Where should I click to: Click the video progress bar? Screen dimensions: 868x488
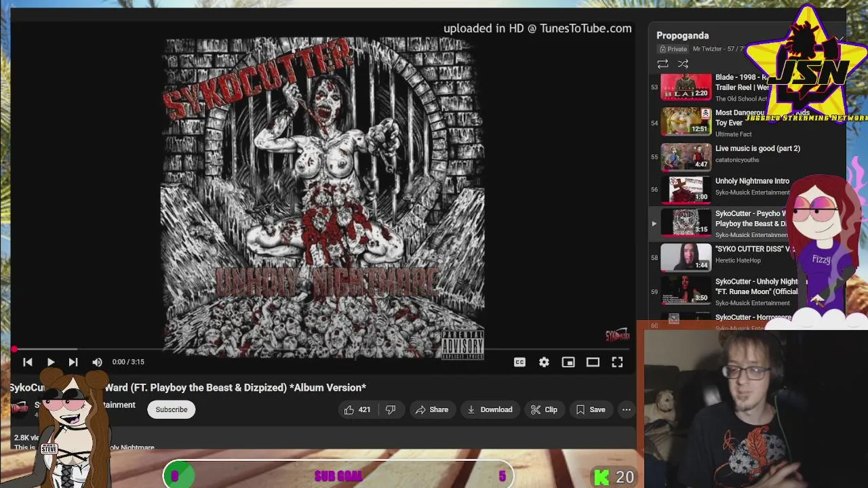(323, 349)
